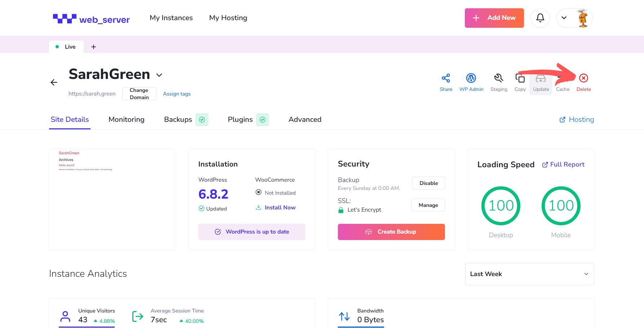Click the site preview thumbnail

pyautogui.click(x=112, y=199)
